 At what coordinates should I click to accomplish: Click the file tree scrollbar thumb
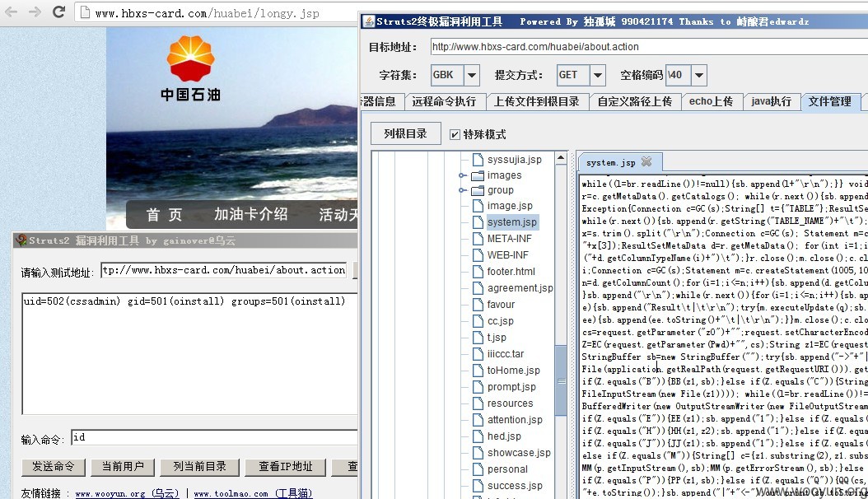point(561,380)
